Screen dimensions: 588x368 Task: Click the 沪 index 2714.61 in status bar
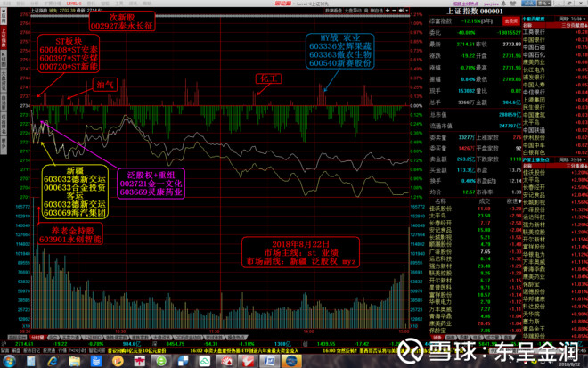tap(24, 344)
